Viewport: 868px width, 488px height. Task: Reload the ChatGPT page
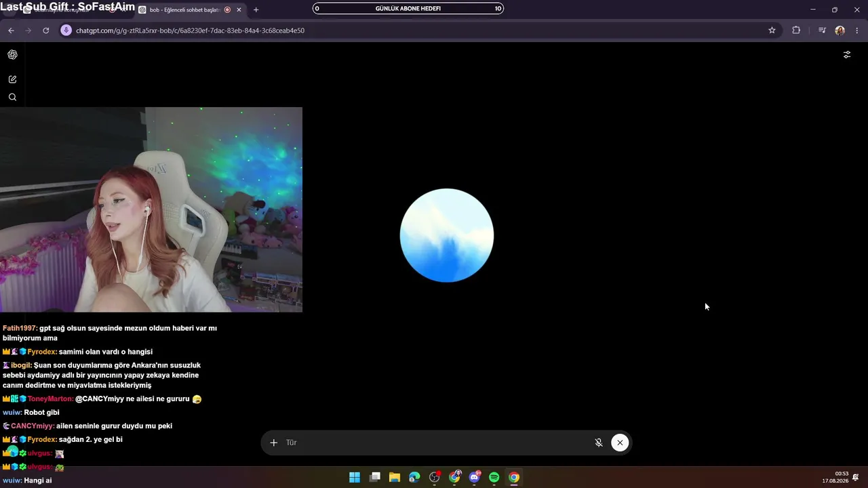45,30
